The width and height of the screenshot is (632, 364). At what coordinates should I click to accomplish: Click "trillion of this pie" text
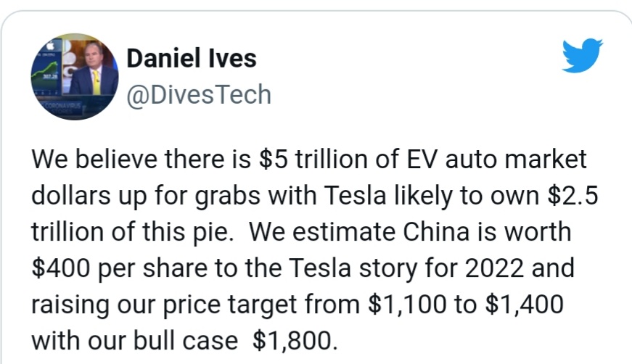(x=132, y=232)
